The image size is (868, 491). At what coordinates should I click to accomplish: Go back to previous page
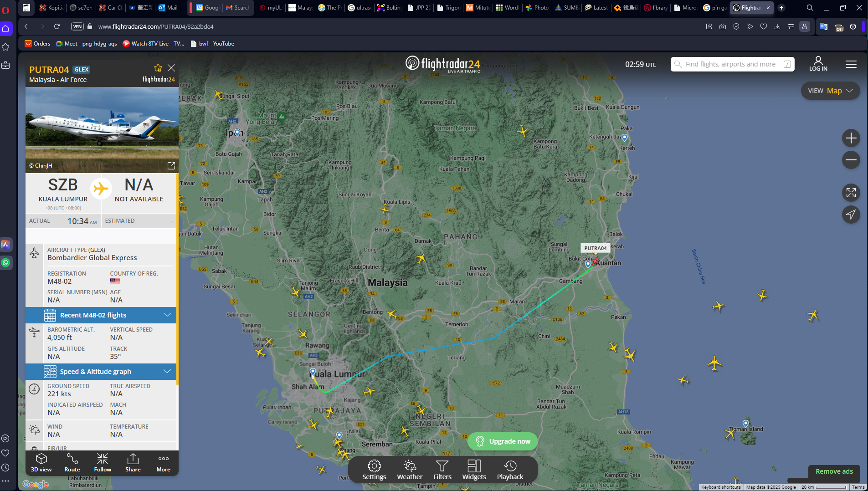(26, 26)
